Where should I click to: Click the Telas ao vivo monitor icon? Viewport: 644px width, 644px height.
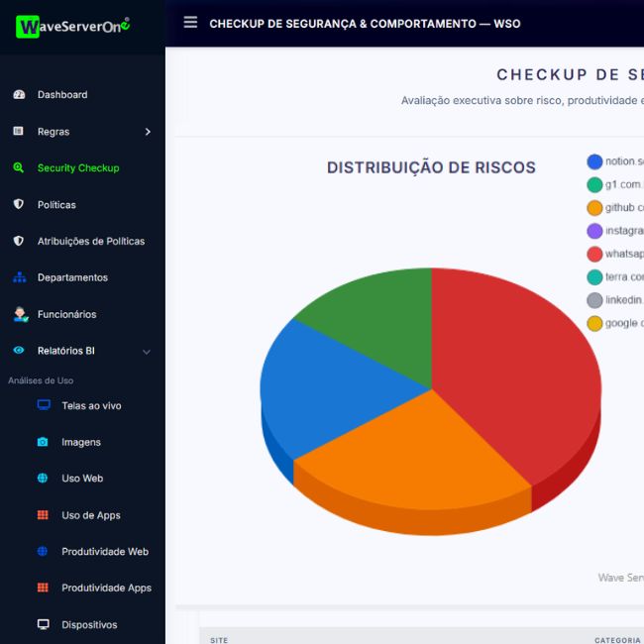coord(43,405)
